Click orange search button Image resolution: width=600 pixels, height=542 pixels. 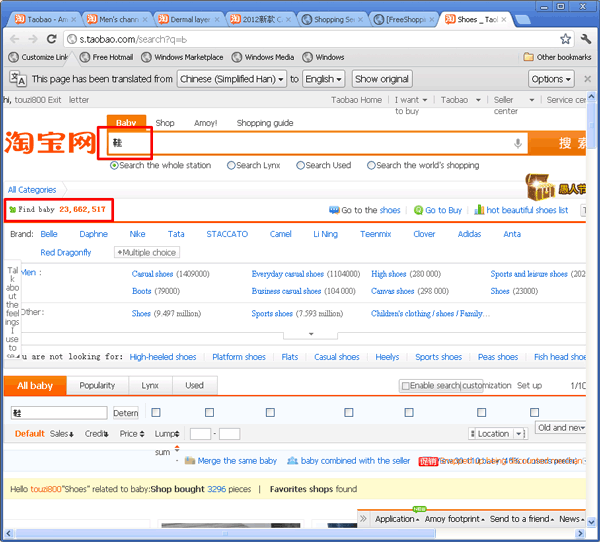tap(557, 143)
